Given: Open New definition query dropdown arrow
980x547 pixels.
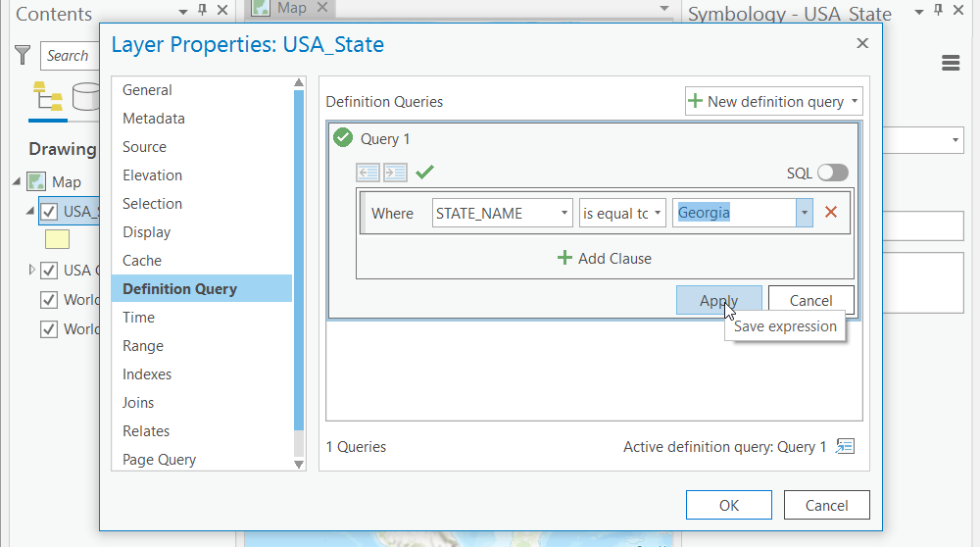Looking at the screenshot, I should 855,101.
